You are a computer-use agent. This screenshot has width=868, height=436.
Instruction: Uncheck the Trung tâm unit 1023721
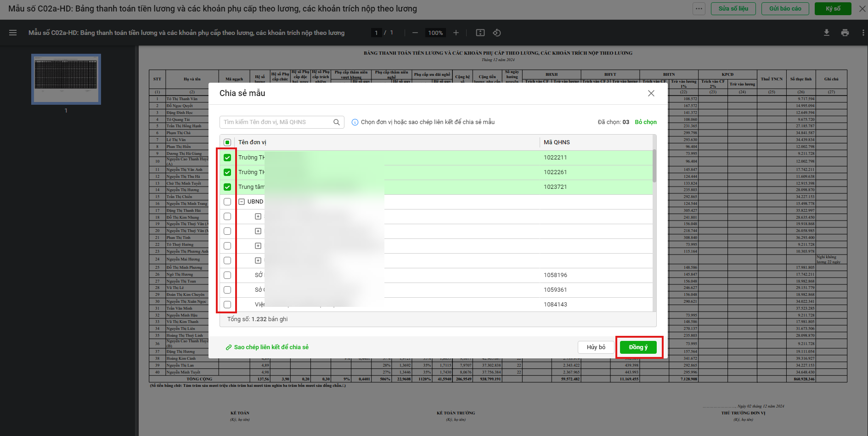click(227, 187)
